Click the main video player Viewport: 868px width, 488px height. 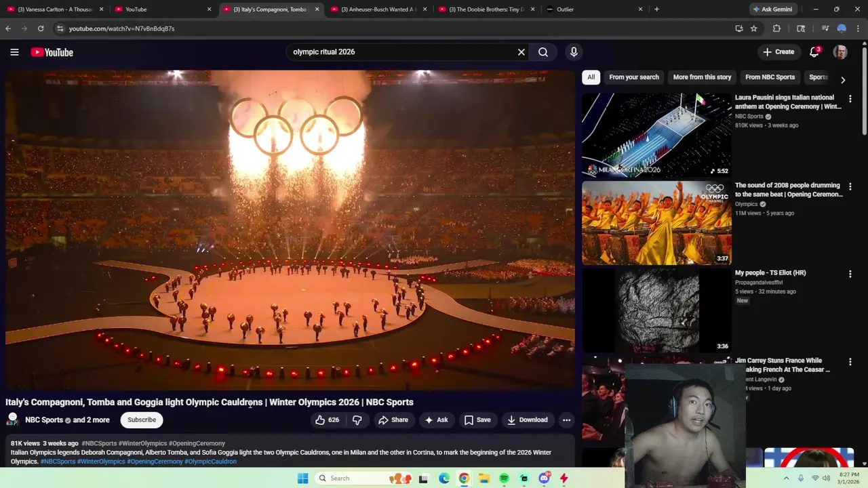pos(290,230)
